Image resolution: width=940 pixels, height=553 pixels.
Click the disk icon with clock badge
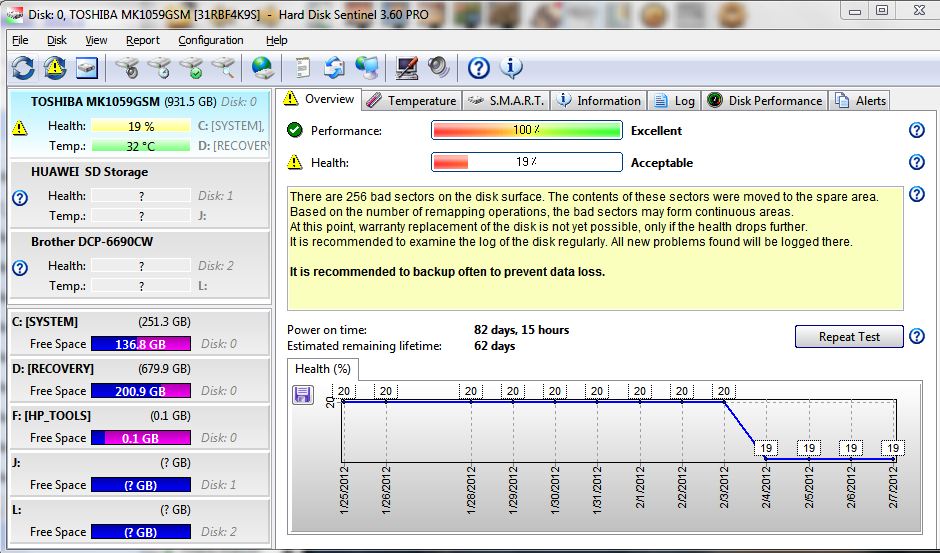pos(159,68)
